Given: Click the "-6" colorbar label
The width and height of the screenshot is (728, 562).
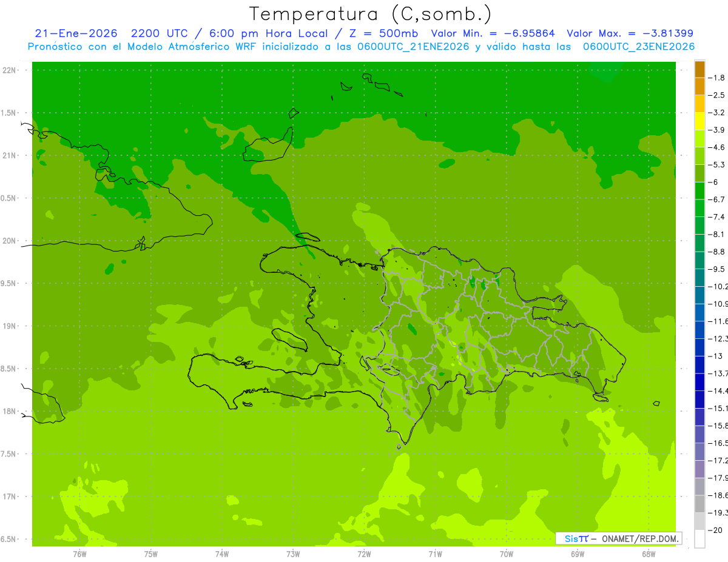Looking at the screenshot, I should (713, 182).
